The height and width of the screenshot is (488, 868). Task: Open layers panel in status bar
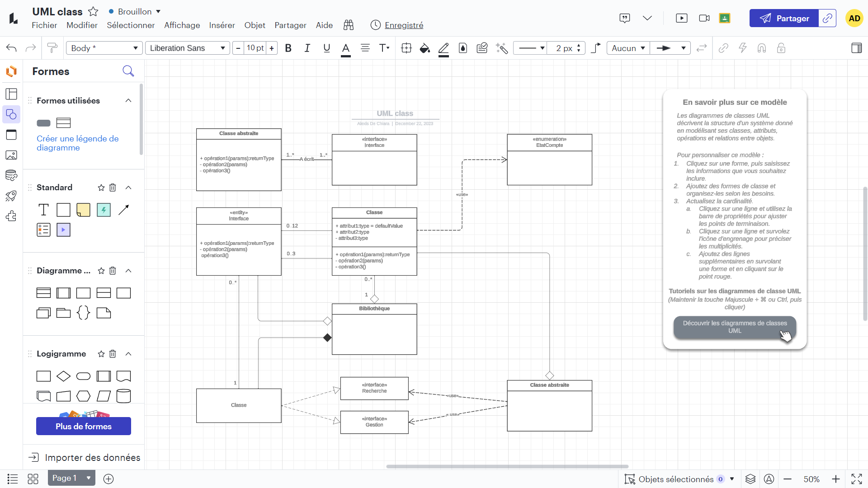(750, 479)
